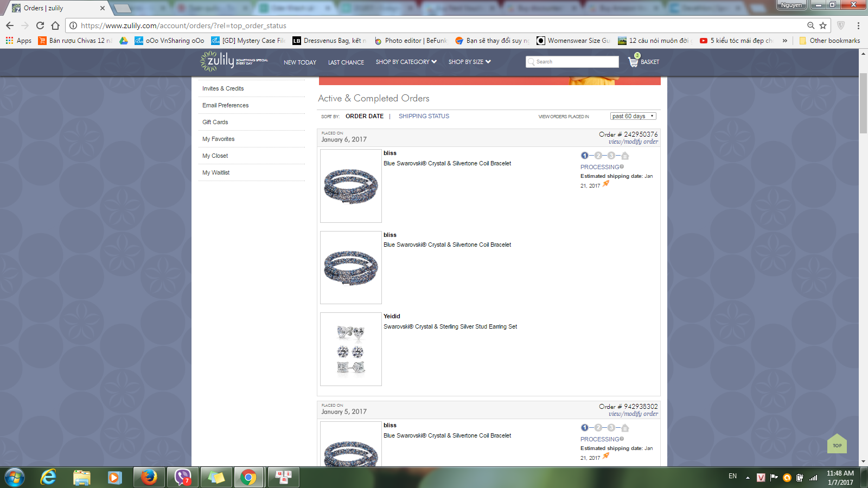
Task: Click the TOP back-to-top icon
Action: (837, 444)
